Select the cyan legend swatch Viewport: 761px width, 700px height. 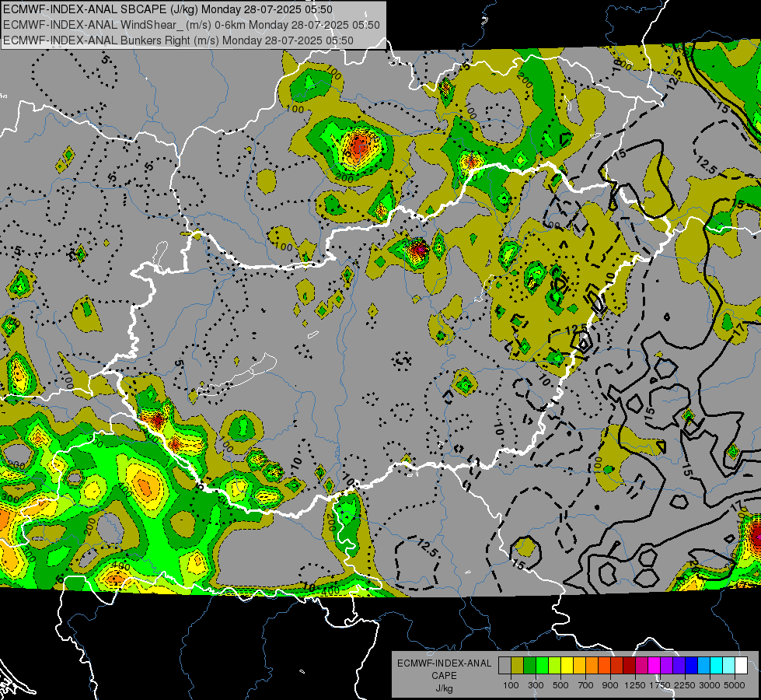717,666
